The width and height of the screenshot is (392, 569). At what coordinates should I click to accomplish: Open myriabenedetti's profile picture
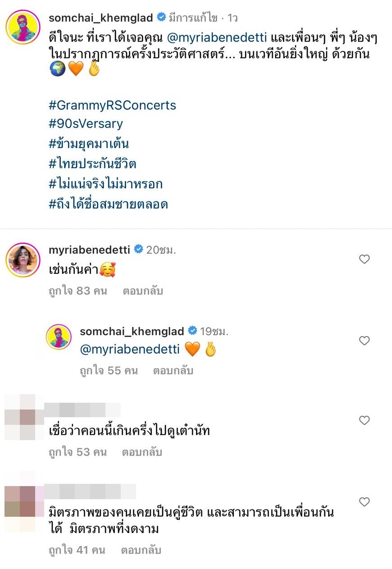23,260
